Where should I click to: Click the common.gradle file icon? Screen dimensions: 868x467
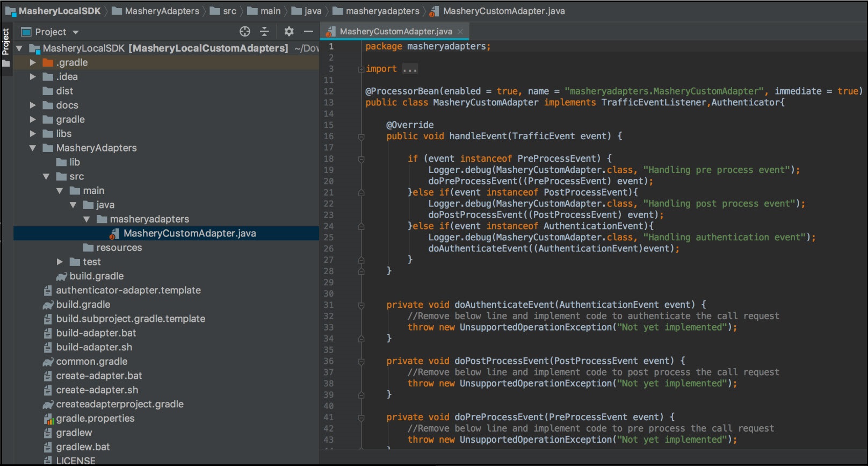[48, 362]
